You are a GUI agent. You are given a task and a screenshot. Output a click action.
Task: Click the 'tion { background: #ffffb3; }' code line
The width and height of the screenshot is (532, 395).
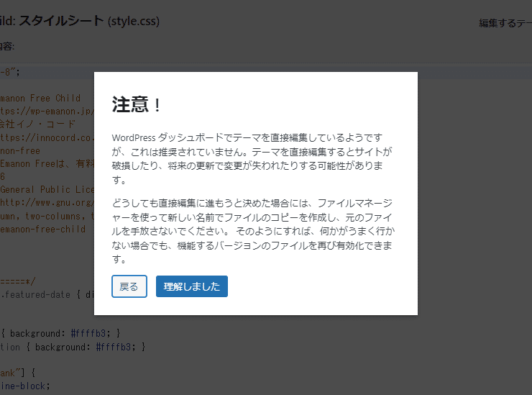(x=73, y=347)
